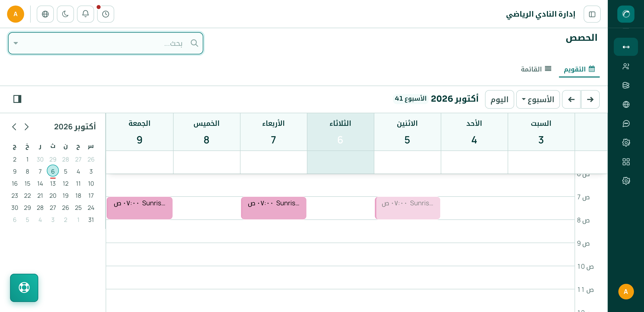Open the help lifebuoy floating button
Screen dimensions: 644x312
[x=24, y=288]
